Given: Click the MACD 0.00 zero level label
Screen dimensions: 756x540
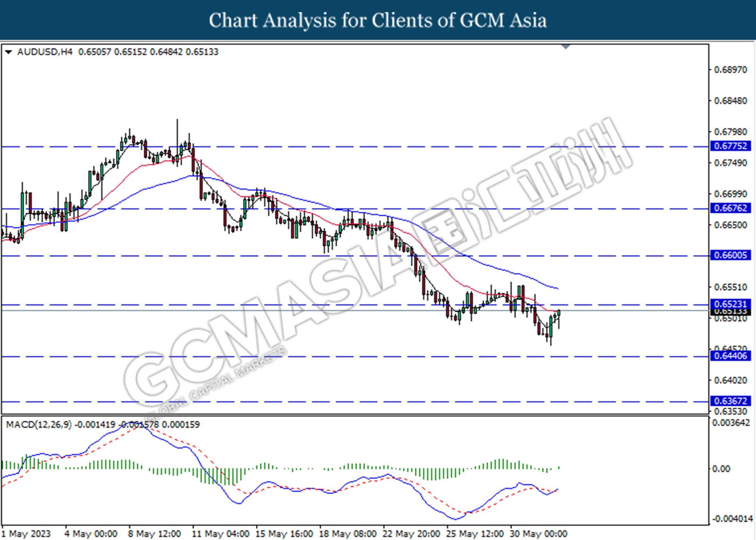Looking at the screenshot, I should click(721, 469).
